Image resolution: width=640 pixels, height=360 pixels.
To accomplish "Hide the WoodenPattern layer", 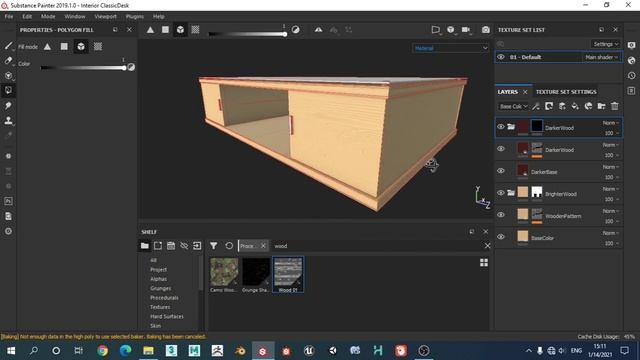I will point(501,215).
